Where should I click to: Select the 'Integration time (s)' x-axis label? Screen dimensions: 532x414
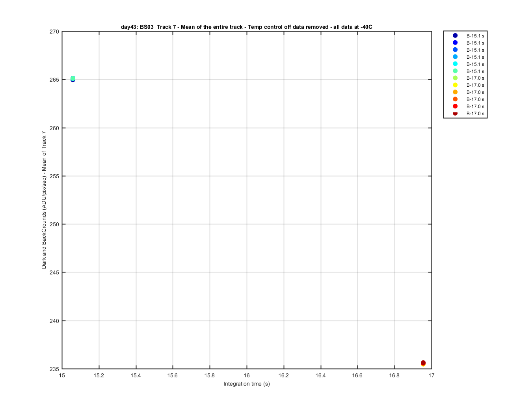(247, 384)
